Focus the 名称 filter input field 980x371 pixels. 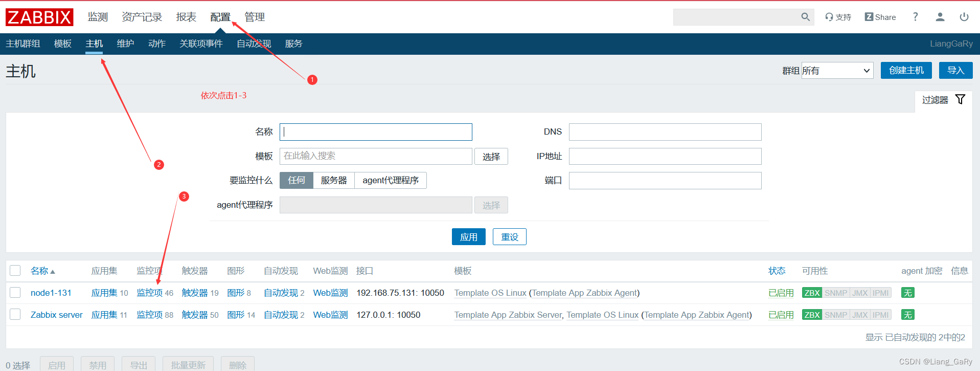pyautogui.click(x=376, y=132)
